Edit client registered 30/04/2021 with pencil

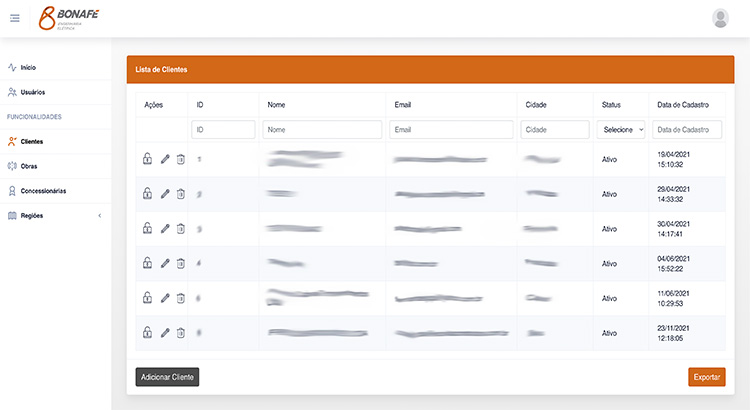(165, 229)
